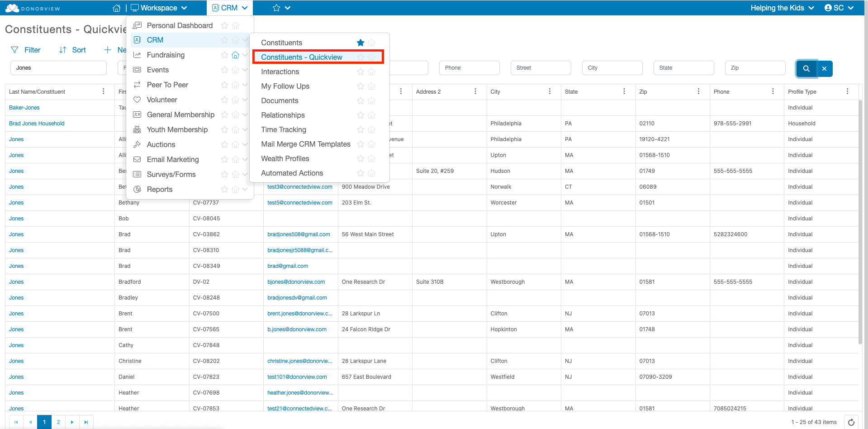Choose Mail Merge CRM Templates
Image resolution: width=868 pixels, height=429 pixels.
306,144
